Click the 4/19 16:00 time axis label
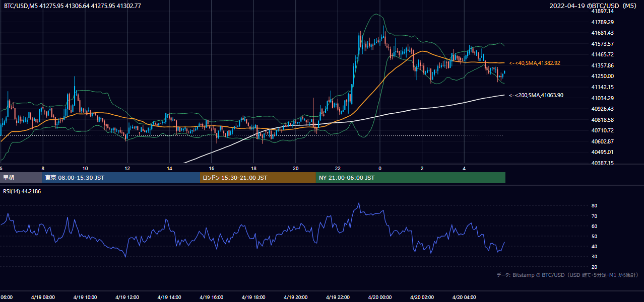The image size is (644, 302). point(211,297)
